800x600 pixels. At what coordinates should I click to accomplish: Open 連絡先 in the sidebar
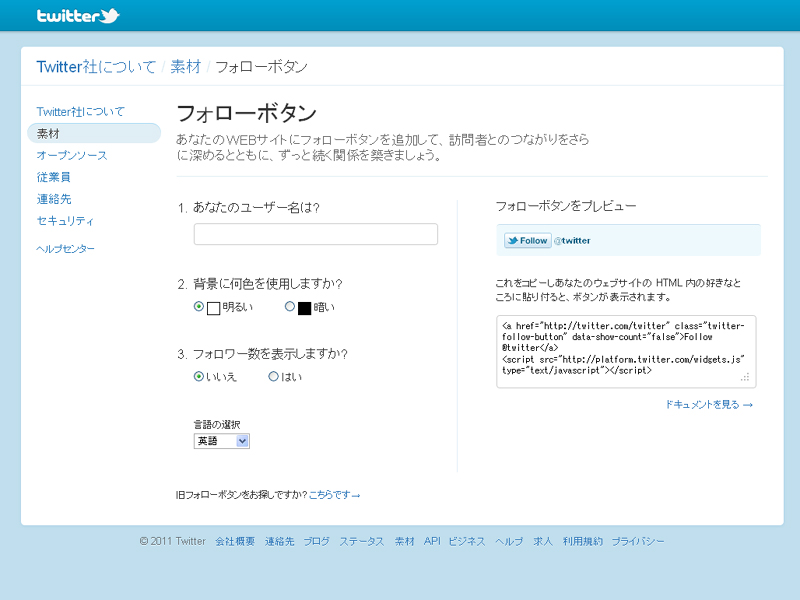(54, 199)
